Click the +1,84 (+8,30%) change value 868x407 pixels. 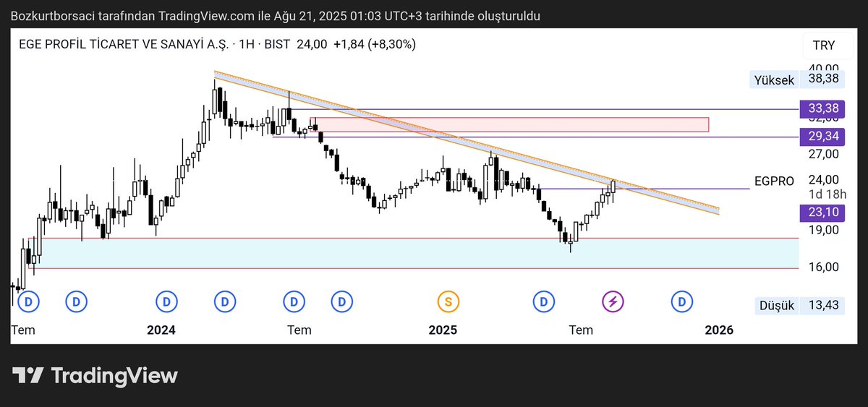tap(374, 44)
